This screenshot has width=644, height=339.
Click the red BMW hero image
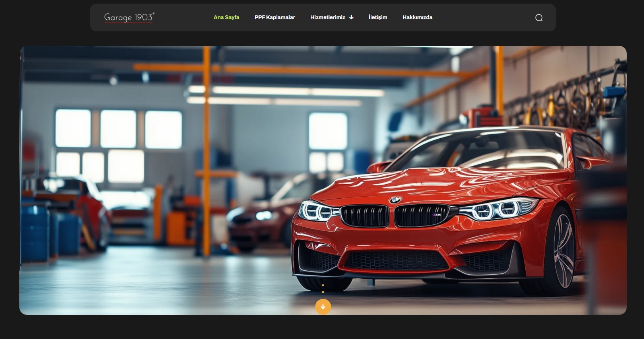click(323, 180)
